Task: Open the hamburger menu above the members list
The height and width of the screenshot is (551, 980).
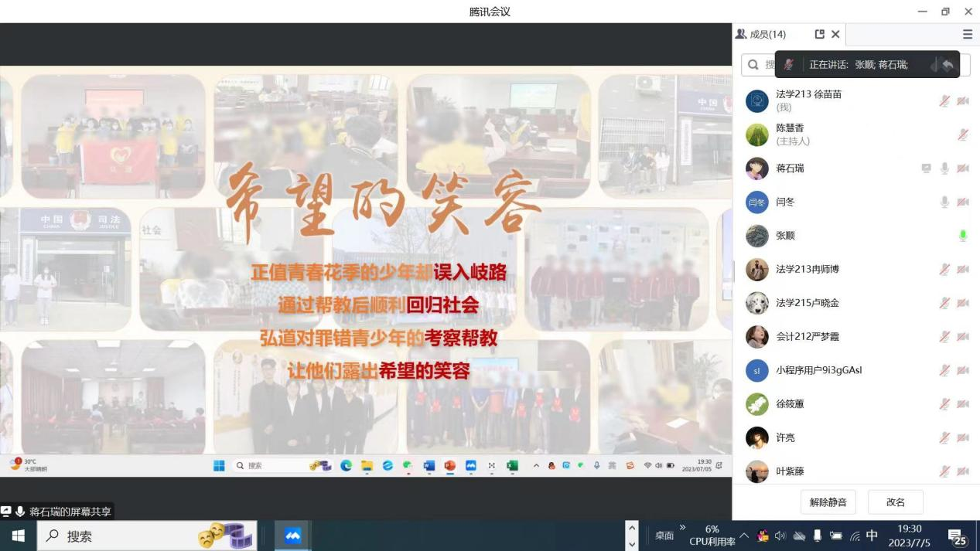Action: 967,34
